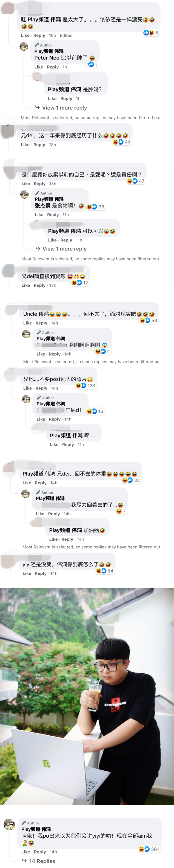174x868 pixels.
Task: Like the 加油蛤 reply
Action: [x=53, y=539]
